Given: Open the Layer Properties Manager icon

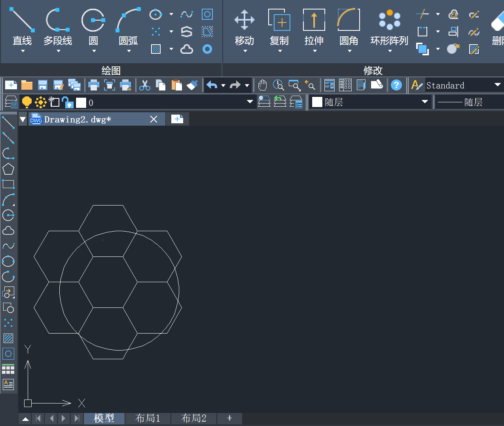Looking at the screenshot, I should 11,102.
